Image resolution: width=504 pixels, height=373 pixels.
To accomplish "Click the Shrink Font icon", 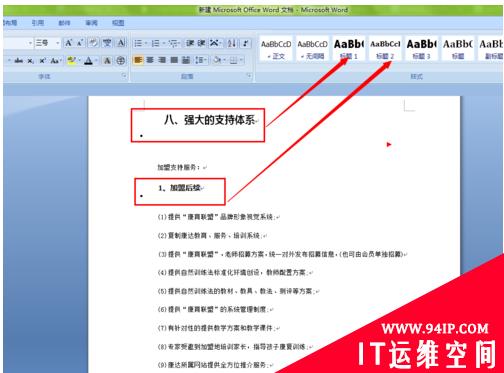I will coord(80,43).
